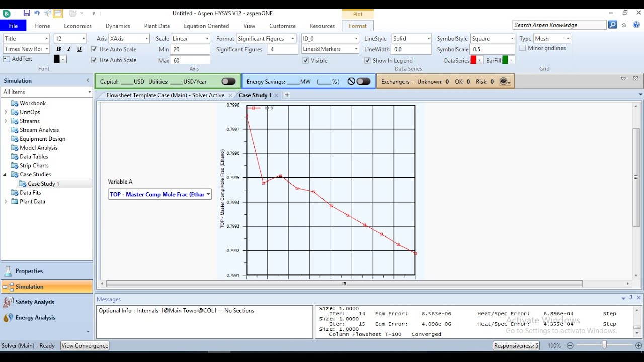Click the Undo arrow icon
This screenshot has width=644, height=362.
point(37,13)
